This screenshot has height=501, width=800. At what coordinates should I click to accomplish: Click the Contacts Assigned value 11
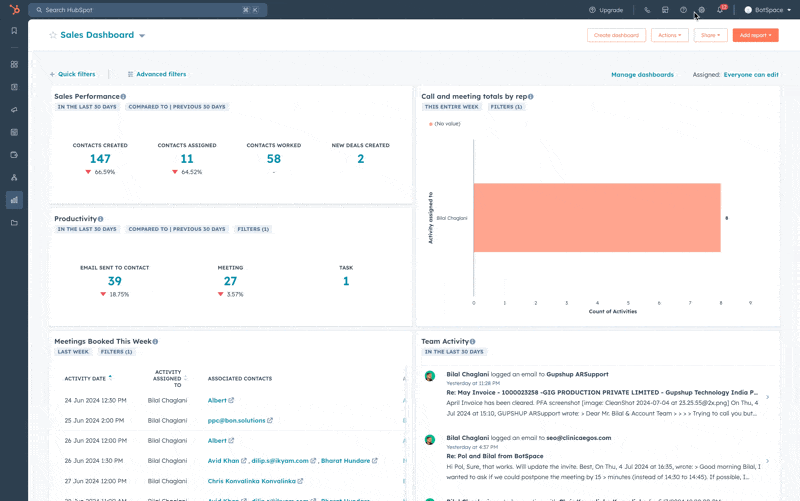tap(187, 159)
